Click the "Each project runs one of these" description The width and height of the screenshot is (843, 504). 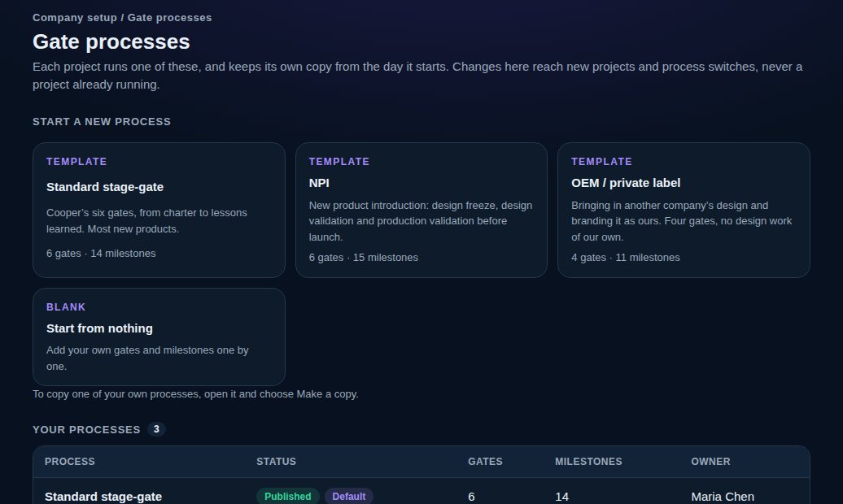pos(417,76)
